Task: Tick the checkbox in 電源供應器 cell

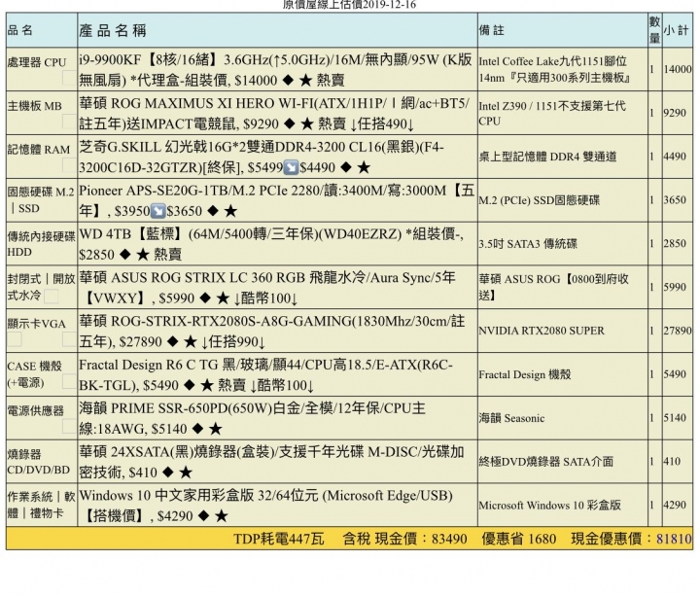Action: (x=69, y=426)
